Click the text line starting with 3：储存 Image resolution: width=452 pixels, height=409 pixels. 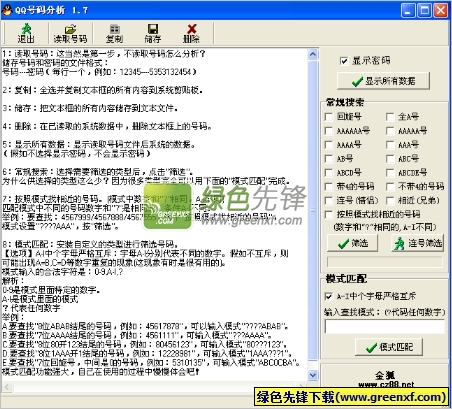point(90,108)
